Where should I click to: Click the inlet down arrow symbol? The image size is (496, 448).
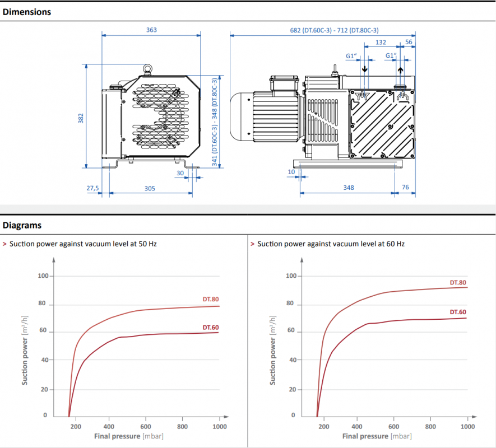[365, 69]
